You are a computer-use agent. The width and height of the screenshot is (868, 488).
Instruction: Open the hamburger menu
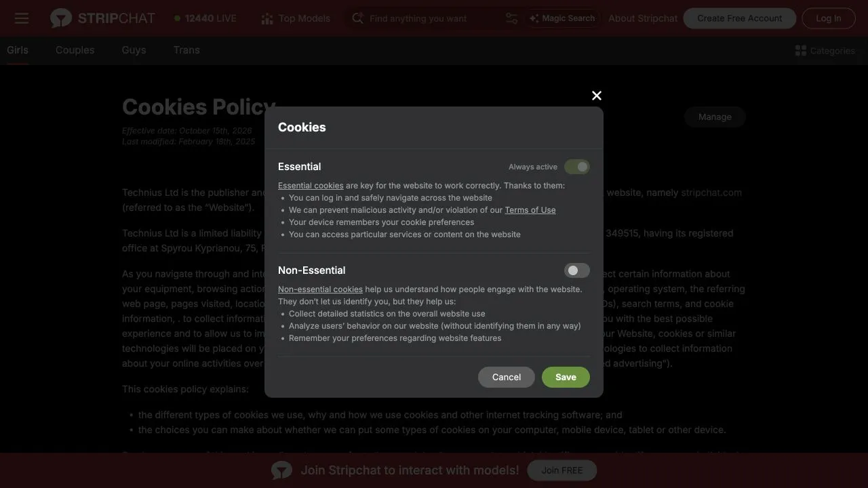pyautogui.click(x=22, y=18)
